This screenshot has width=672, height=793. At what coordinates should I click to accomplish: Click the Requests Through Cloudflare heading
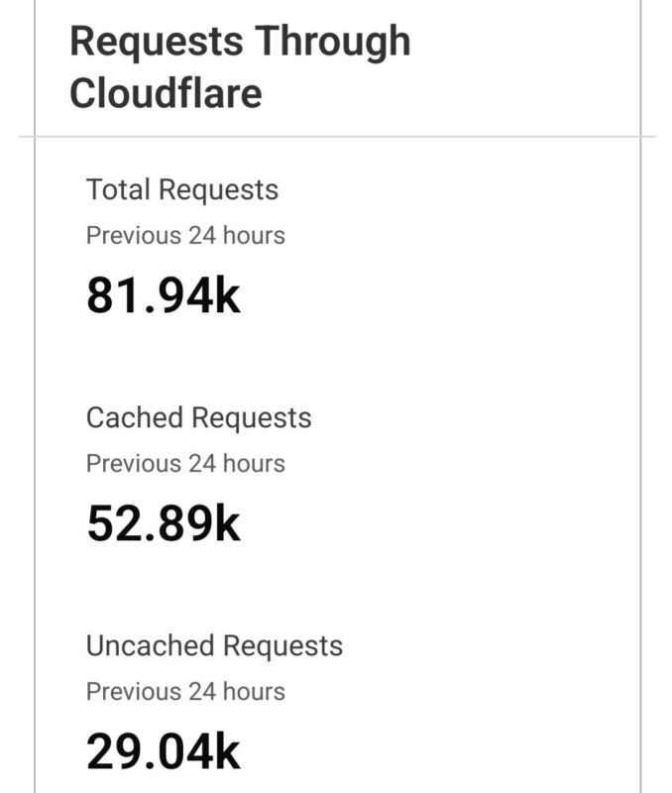(x=239, y=67)
